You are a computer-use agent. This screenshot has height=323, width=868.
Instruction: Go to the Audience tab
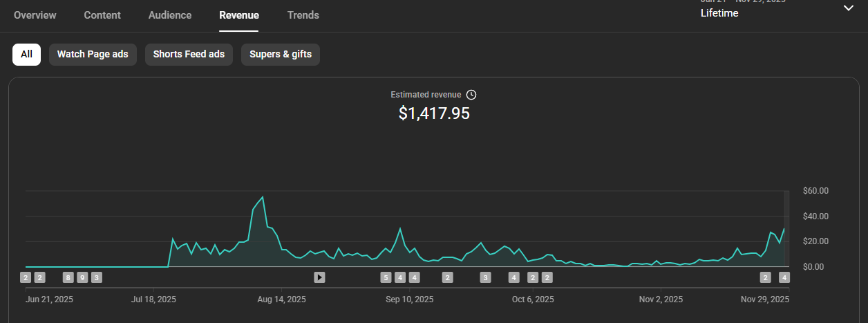point(170,15)
